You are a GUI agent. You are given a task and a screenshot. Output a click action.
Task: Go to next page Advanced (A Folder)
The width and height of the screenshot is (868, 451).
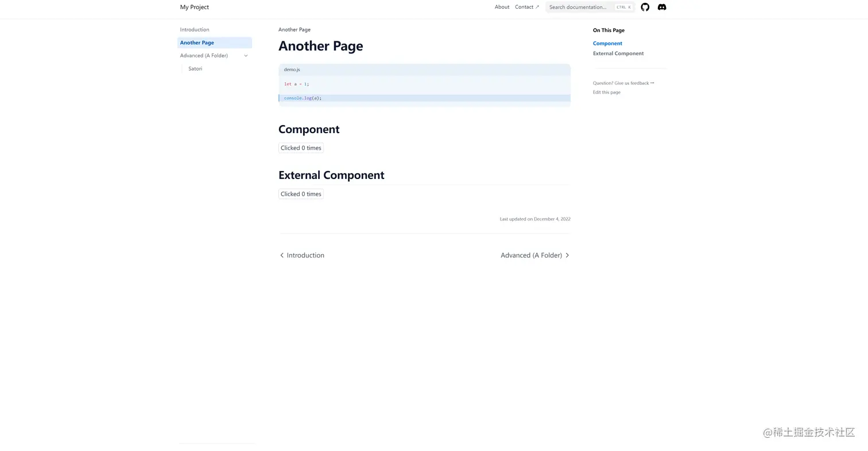(535, 255)
